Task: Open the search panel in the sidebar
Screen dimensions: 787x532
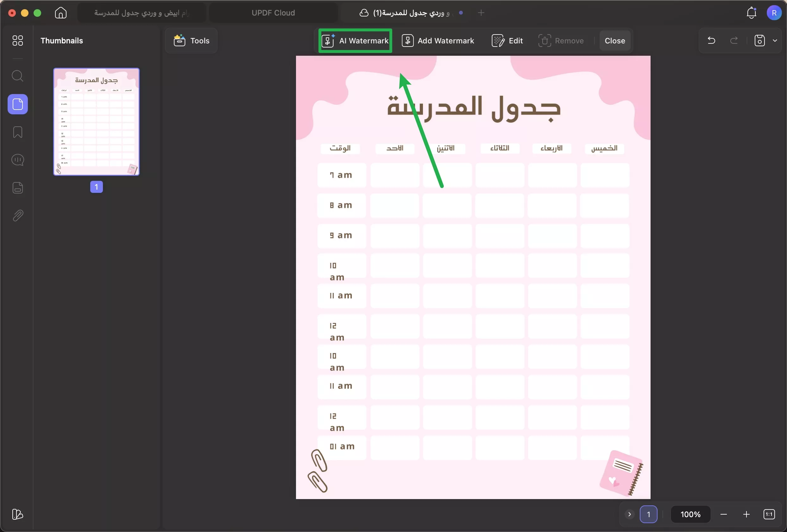Action: click(17, 76)
